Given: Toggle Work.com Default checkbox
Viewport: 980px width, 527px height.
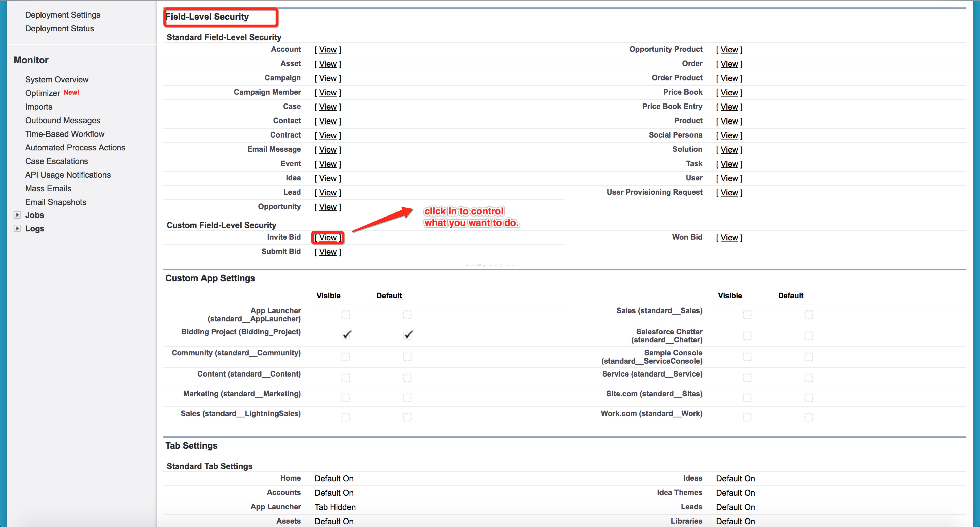Looking at the screenshot, I should pos(809,417).
